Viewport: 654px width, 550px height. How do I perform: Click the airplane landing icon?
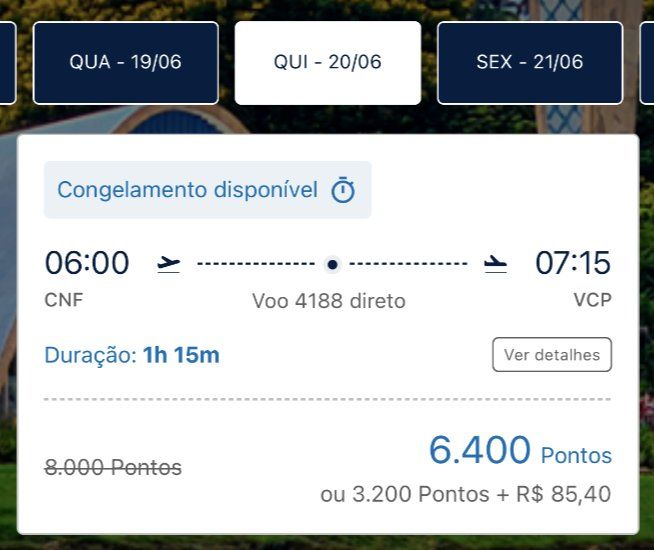[496, 264]
